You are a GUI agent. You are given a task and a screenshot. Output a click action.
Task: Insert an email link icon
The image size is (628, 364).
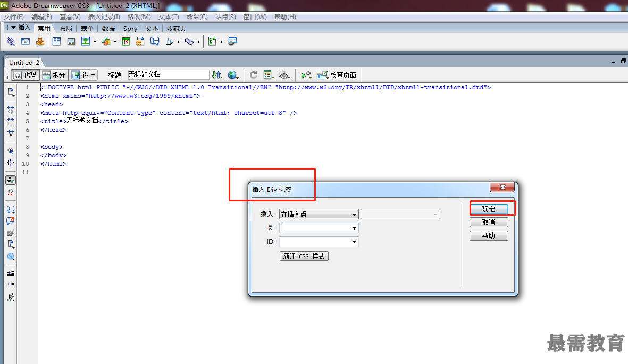coord(26,41)
